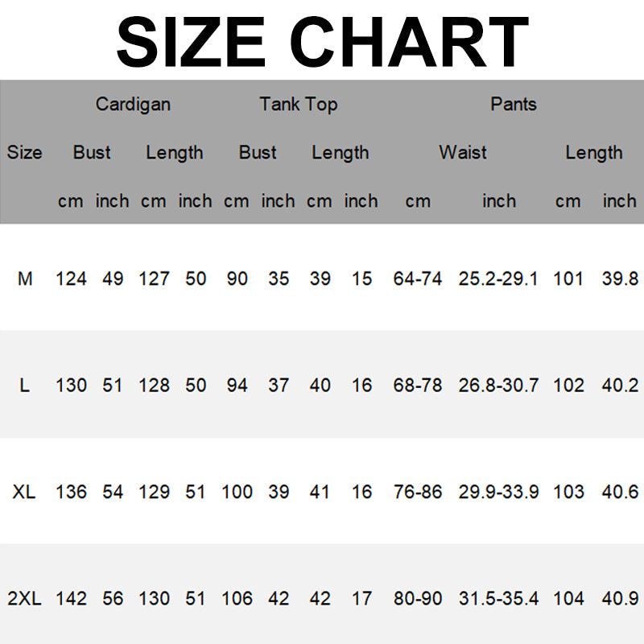Image resolution: width=644 pixels, height=644 pixels.
Task: Click the 26.8-30.7 inch waist value
Action: (x=498, y=386)
